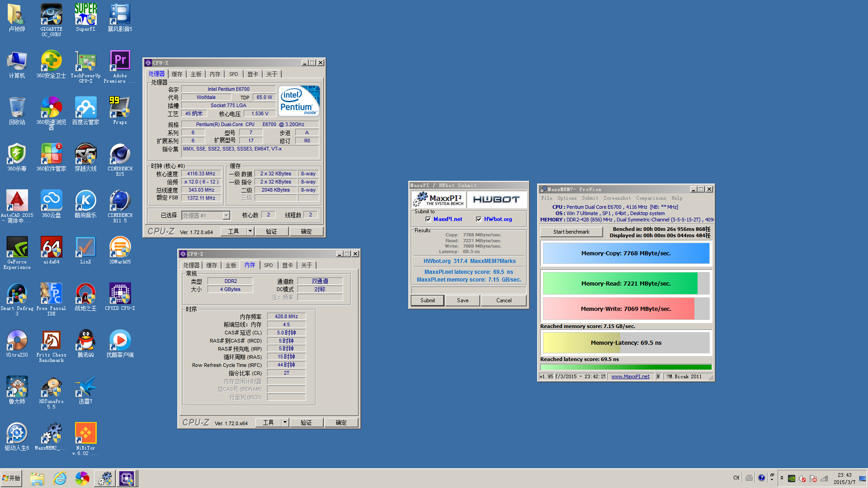This screenshot has height=488, width=868.
Task: Click the Memory-Read result bar
Action: tap(626, 283)
